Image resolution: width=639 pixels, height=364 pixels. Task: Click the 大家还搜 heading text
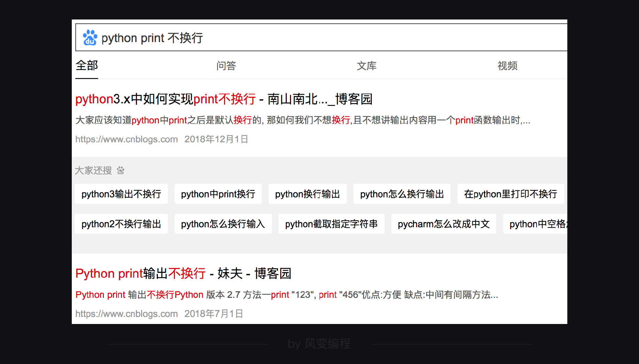(93, 171)
